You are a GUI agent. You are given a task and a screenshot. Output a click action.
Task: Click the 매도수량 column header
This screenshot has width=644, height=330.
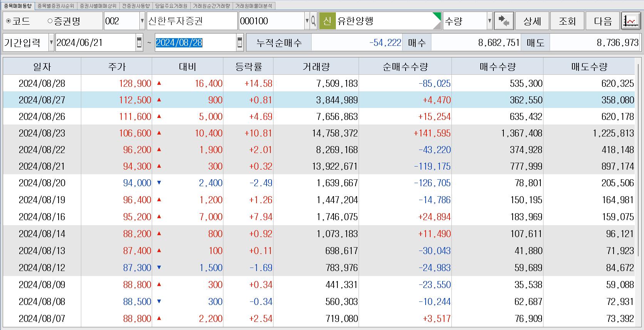click(589, 66)
